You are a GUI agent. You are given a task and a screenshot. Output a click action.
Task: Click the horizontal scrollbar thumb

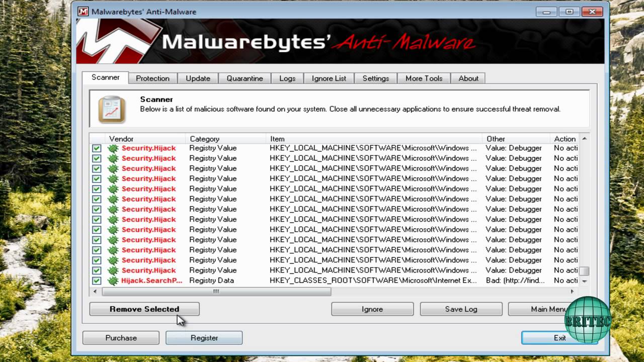(216, 292)
